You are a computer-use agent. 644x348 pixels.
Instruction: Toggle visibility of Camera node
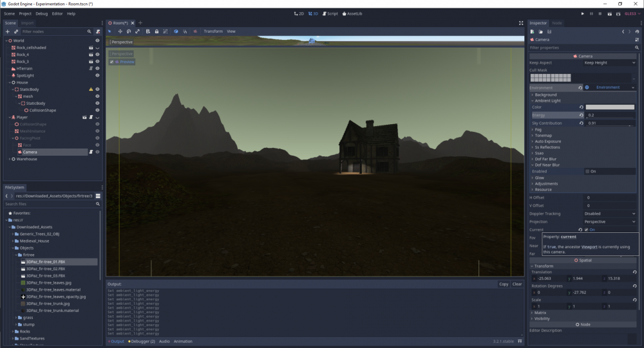point(97,152)
